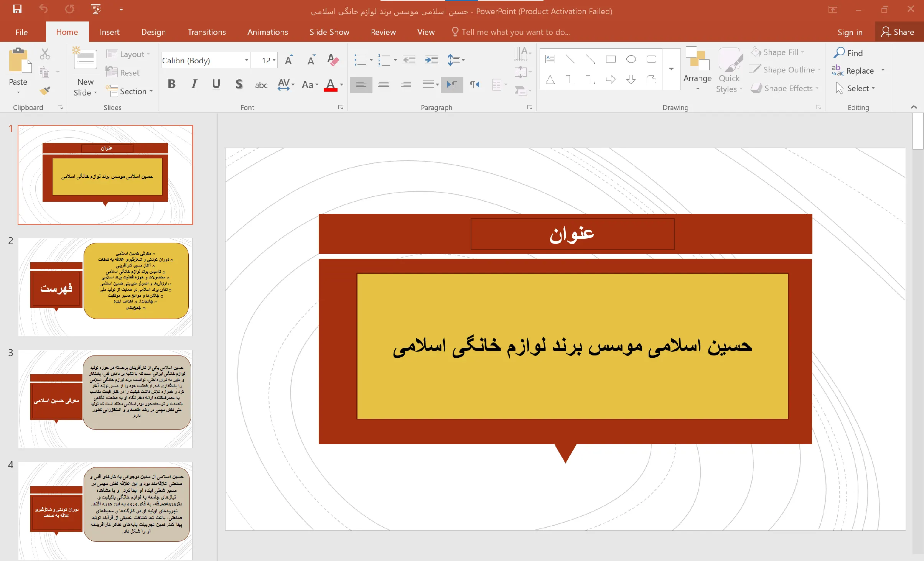The height and width of the screenshot is (561, 924).
Task: Copy selection using the Copy icon
Action: [x=44, y=72]
